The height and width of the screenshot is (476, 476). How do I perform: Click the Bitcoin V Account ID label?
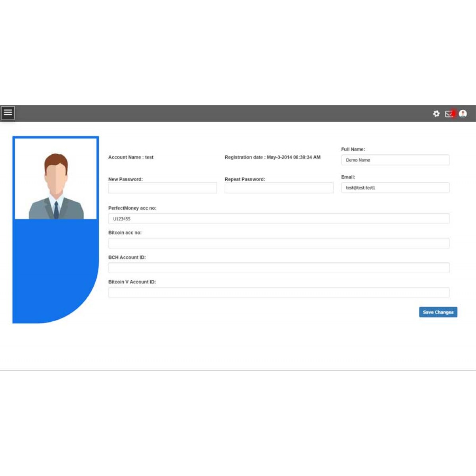pos(132,282)
